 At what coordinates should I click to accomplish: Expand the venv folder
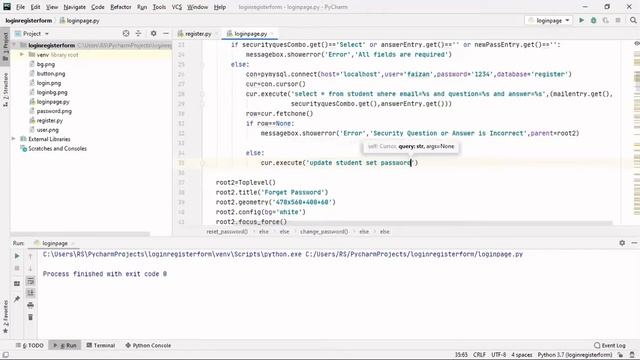[x=22, y=54]
